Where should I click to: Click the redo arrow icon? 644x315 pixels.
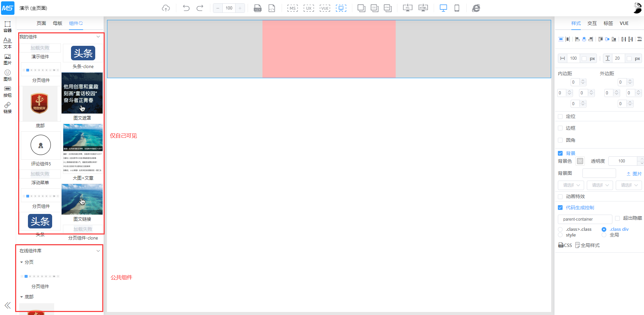pos(200,8)
